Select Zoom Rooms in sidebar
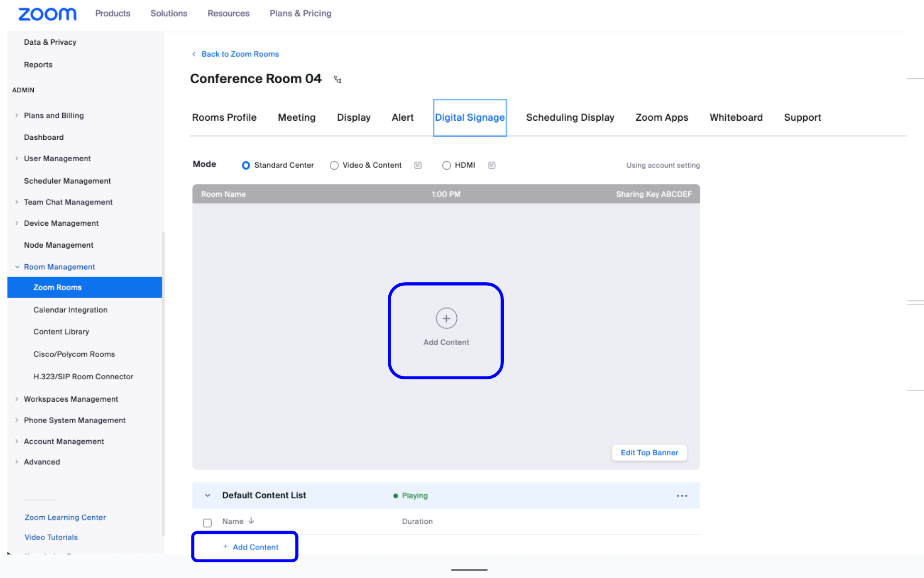 (85, 288)
